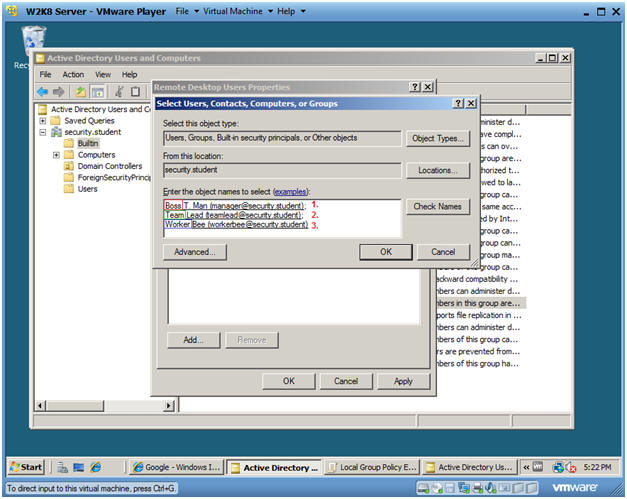Viewport: 627px width, 499px height.
Task: Open the File menu in Active Directory window
Action: coord(45,74)
